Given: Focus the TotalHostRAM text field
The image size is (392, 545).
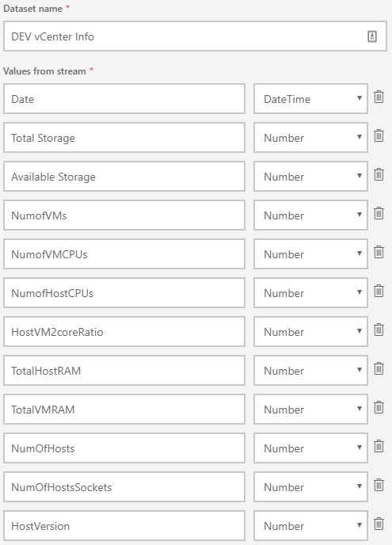Looking at the screenshot, I should pyautogui.click(x=124, y=370).
